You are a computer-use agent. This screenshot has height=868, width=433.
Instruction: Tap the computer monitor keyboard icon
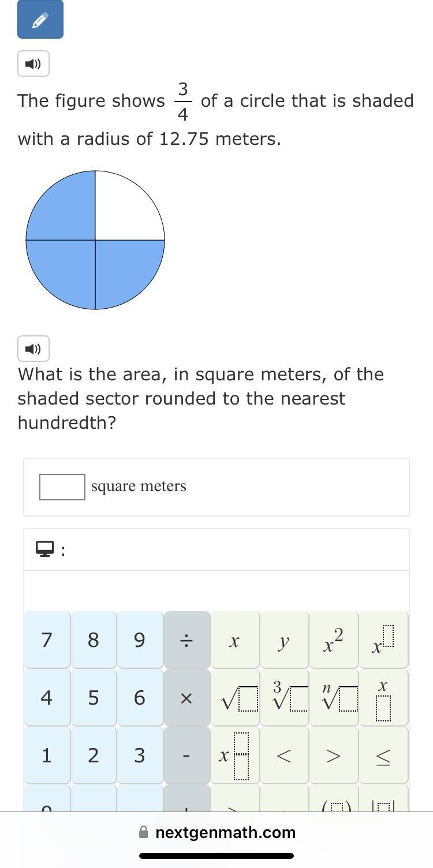45,549
